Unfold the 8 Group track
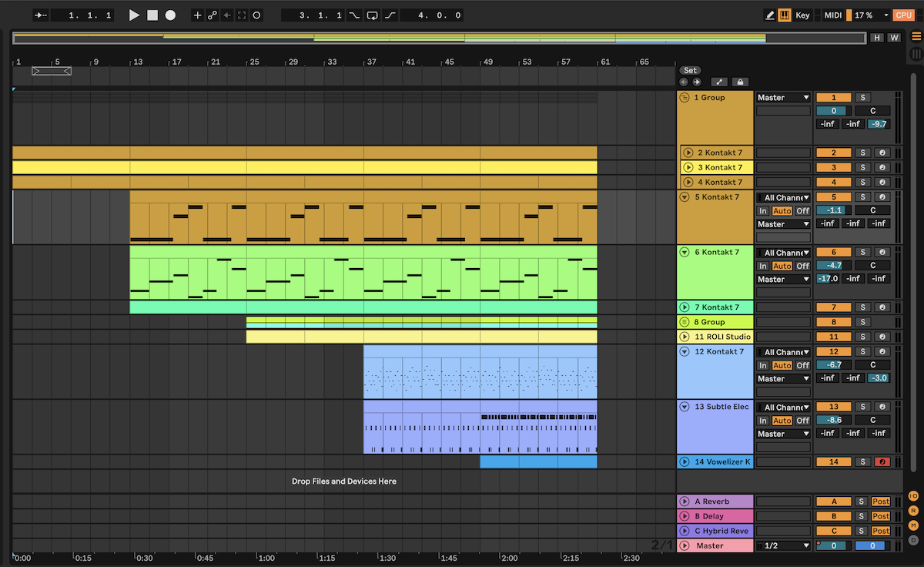924x567 pixels. point(685,322)
